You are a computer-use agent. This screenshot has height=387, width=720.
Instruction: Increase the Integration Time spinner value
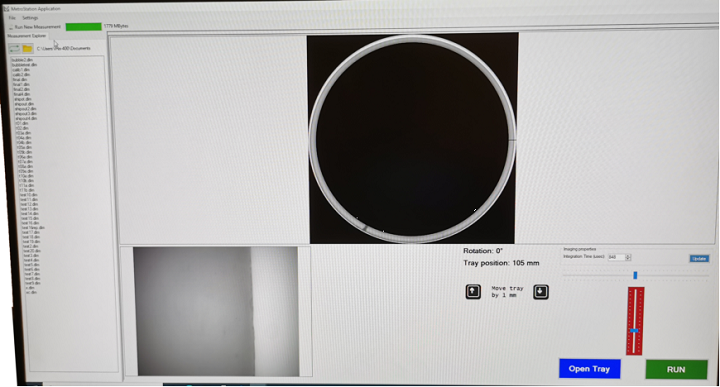pos(628,256)
